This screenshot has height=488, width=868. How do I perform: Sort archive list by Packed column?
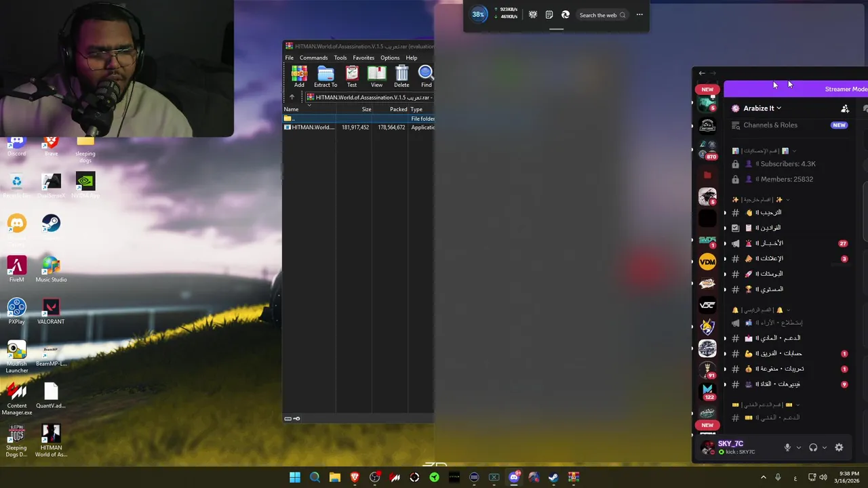tap(391, 109)
